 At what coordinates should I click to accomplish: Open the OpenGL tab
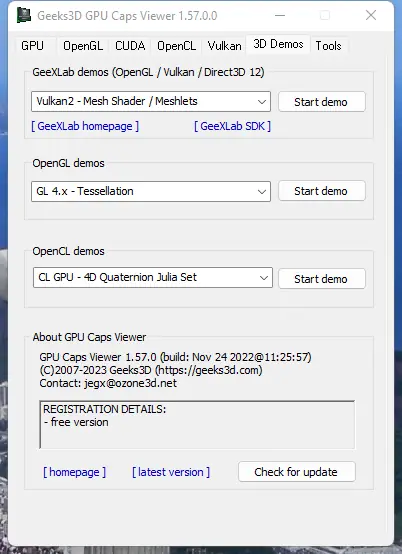point(83,46)
